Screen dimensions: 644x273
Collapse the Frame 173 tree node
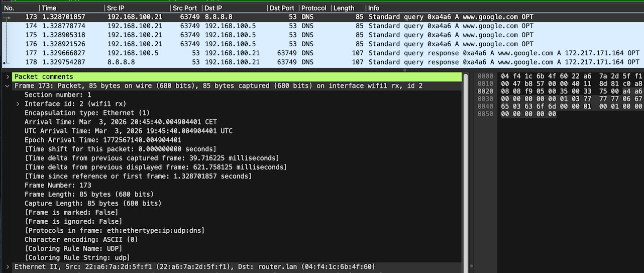(8, 86)
